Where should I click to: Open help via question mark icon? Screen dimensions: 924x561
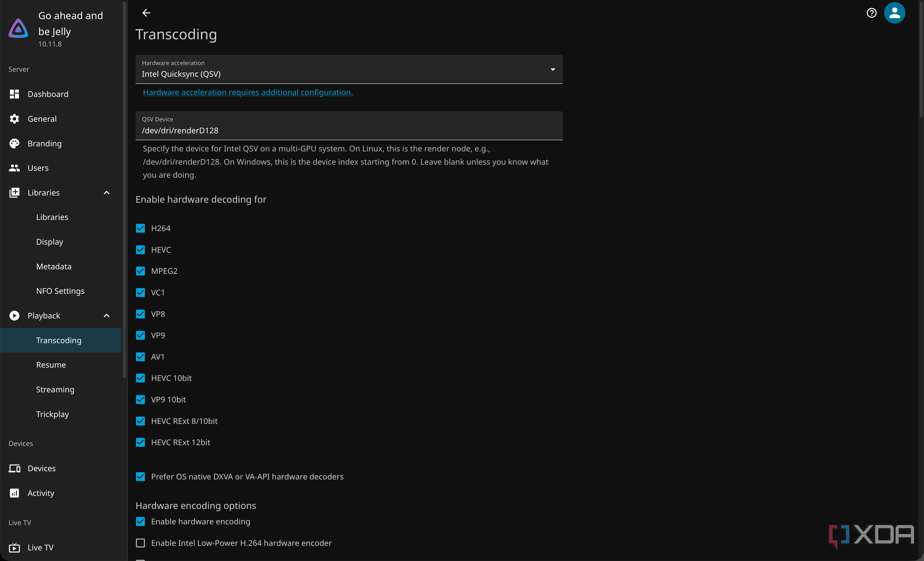coord(871,13)
